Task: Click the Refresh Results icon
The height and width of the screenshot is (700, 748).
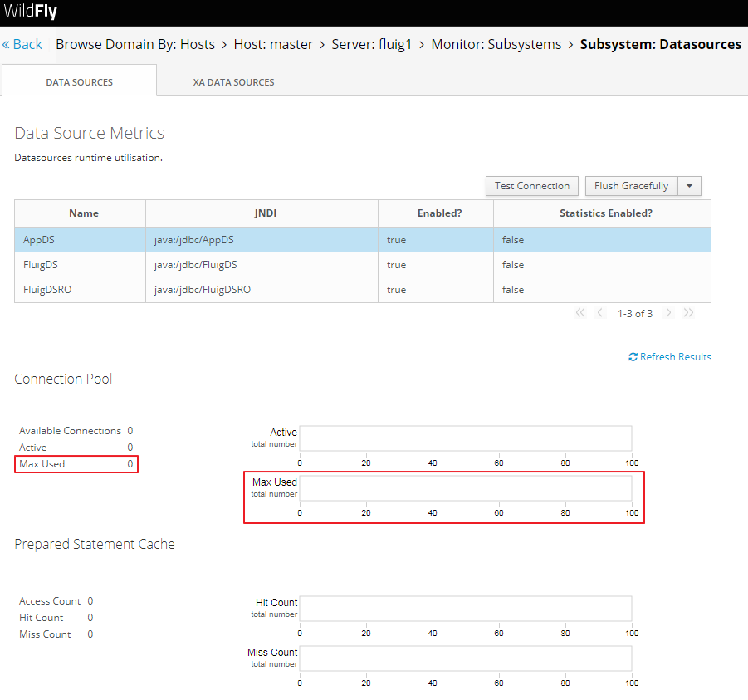Action: point(633,357)
